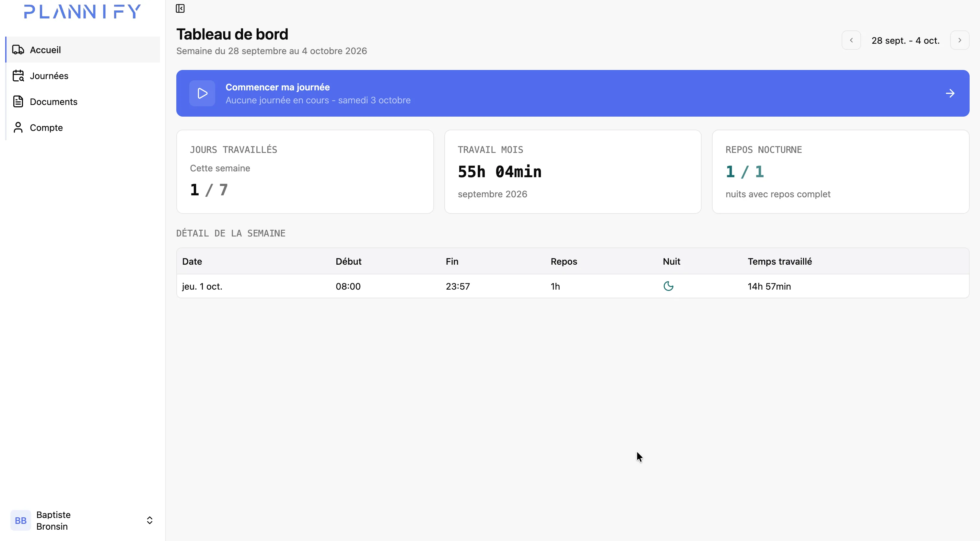Click the Date column header
This screenshot has width=980, height=541.
(192, 261)
